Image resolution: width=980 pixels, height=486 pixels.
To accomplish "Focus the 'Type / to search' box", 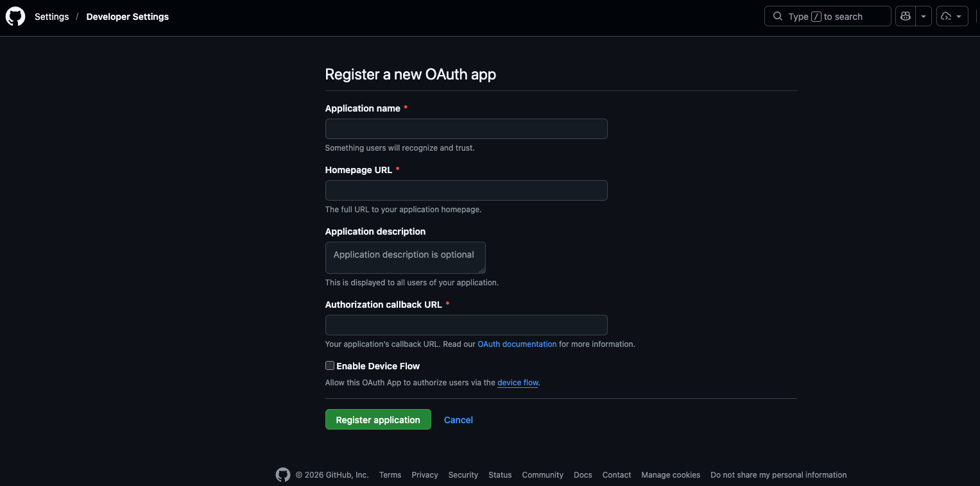I will 828,17.
